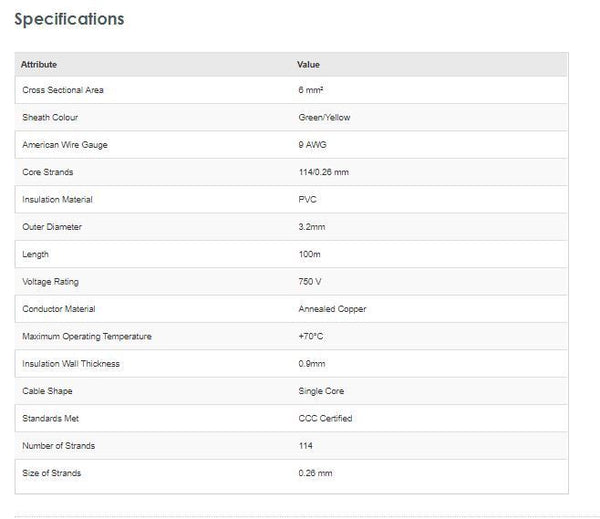Image resolution: width=600 pixels, height=519 pixels.
Task: Select the Cross Sectional Area attribute cell
Action: [62, 90]
